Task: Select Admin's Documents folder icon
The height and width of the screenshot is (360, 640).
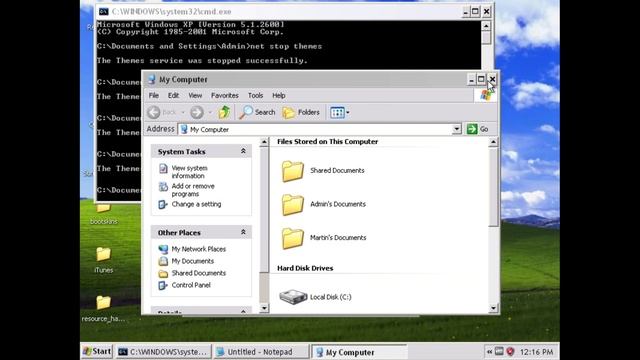Action: click(293, 204)
